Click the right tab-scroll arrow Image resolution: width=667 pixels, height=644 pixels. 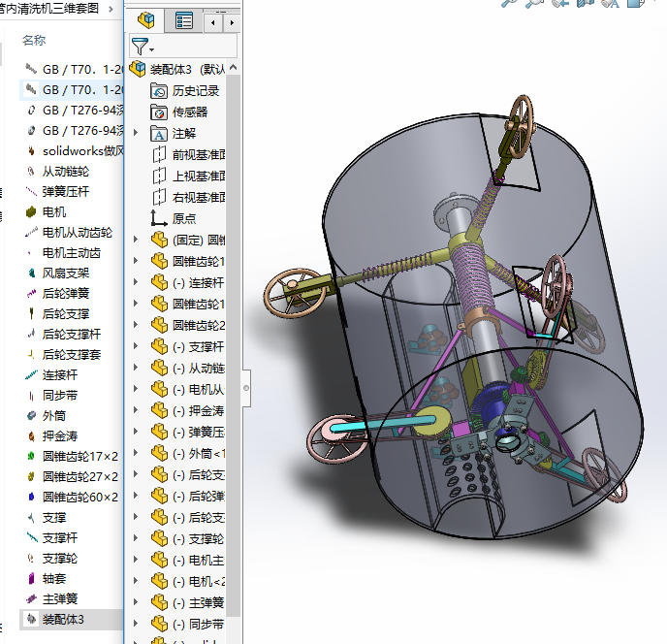[x=232, y=23]
